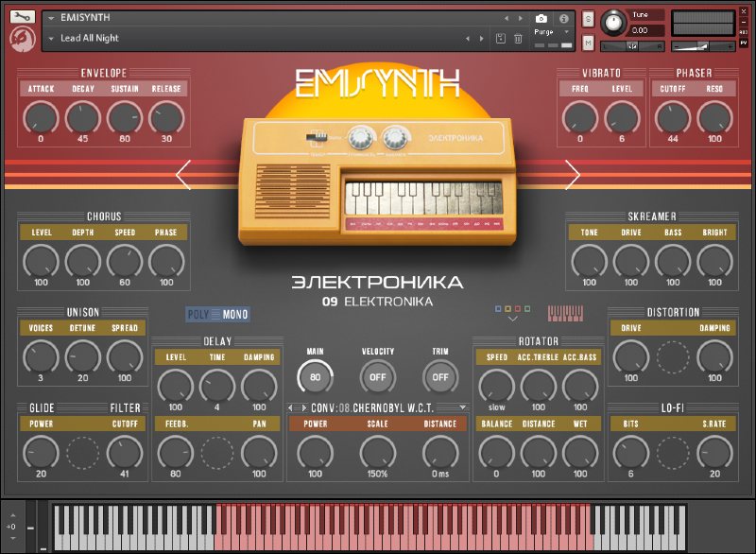The height and width of the screenshot is (554, 756).
Task: Save a snapshot using the floppy disk icon
Action: (x=500, y=37)
